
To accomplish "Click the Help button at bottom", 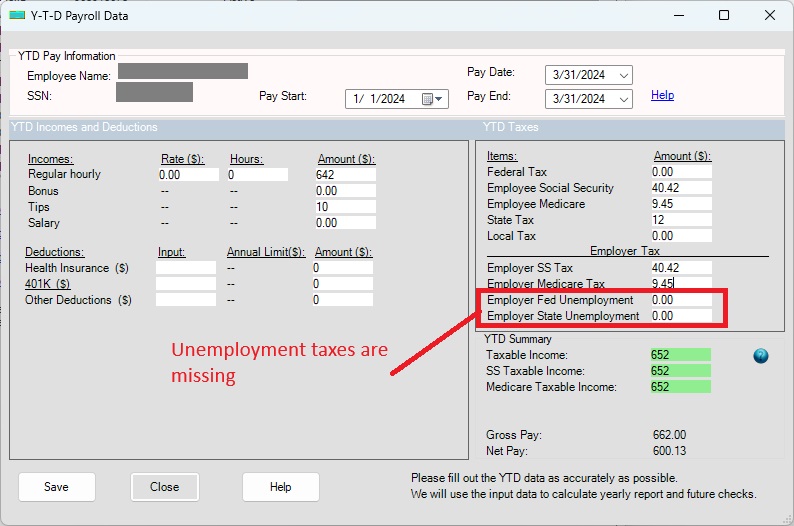I will 280,487.
